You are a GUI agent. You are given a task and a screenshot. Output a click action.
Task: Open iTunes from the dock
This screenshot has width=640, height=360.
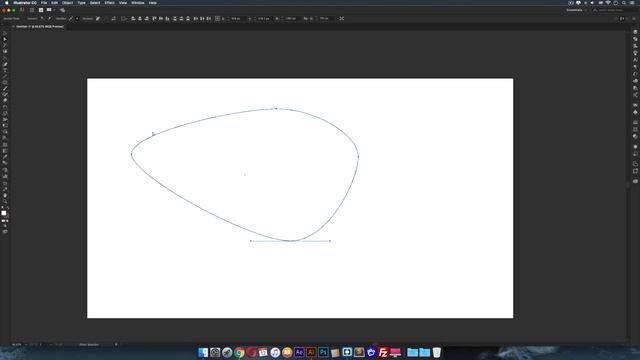pos(275,352)
